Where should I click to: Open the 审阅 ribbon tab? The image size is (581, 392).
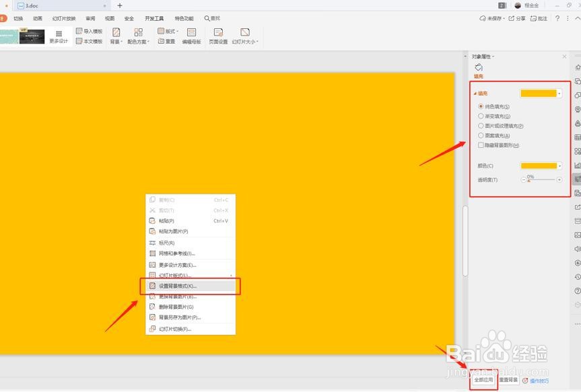tap(90, 18)
